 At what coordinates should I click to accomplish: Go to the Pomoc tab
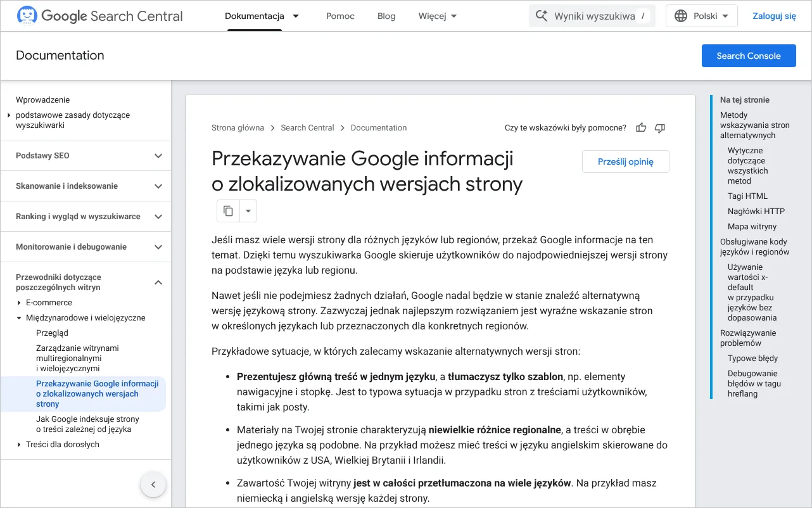pyautogui.click(x=340, y=16)
